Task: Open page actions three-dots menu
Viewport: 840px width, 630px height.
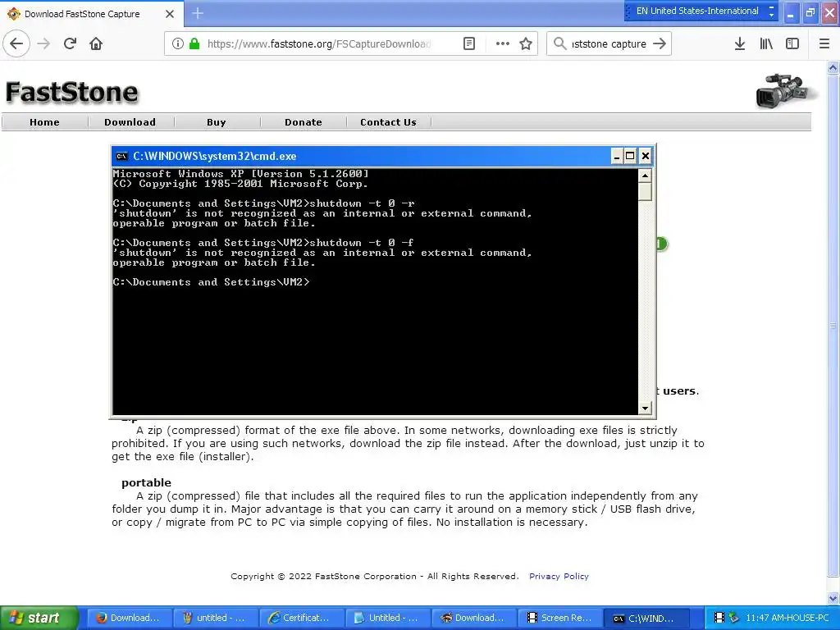Action: [x=503, y=43]
